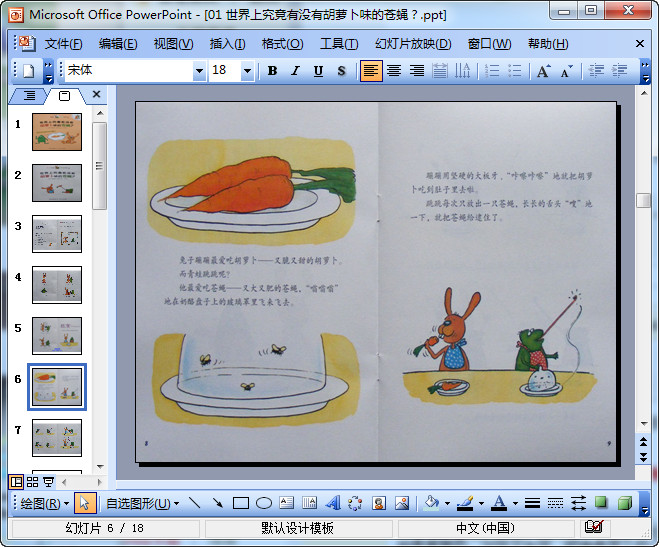Click the distributed alignment icon
This screenshot has height=547, width=659.
tap(440, 71)
